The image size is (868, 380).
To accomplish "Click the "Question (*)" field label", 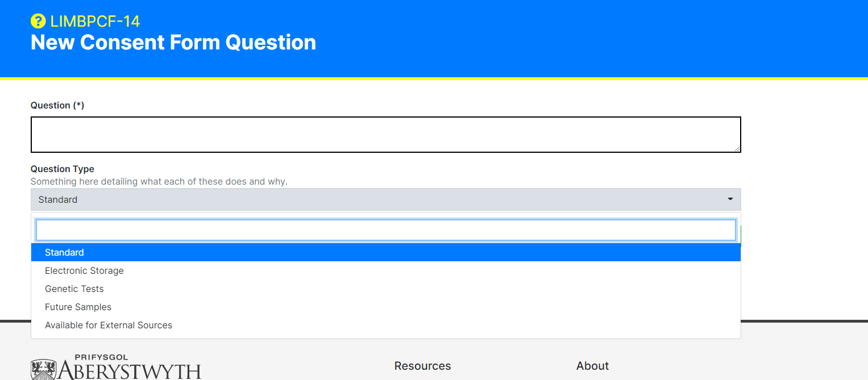I will pos(57,105).
